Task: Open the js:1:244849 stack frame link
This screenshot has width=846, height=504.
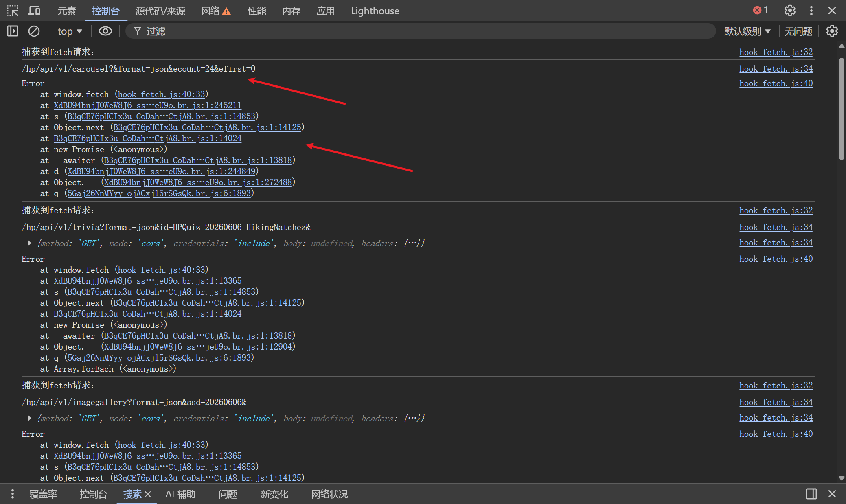Action: pos(161,171)
